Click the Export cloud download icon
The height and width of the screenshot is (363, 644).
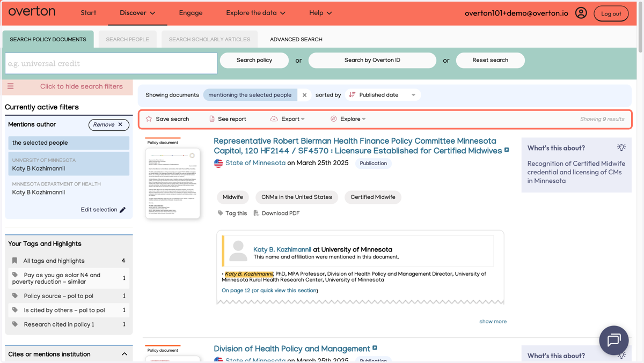click(274, 119)
